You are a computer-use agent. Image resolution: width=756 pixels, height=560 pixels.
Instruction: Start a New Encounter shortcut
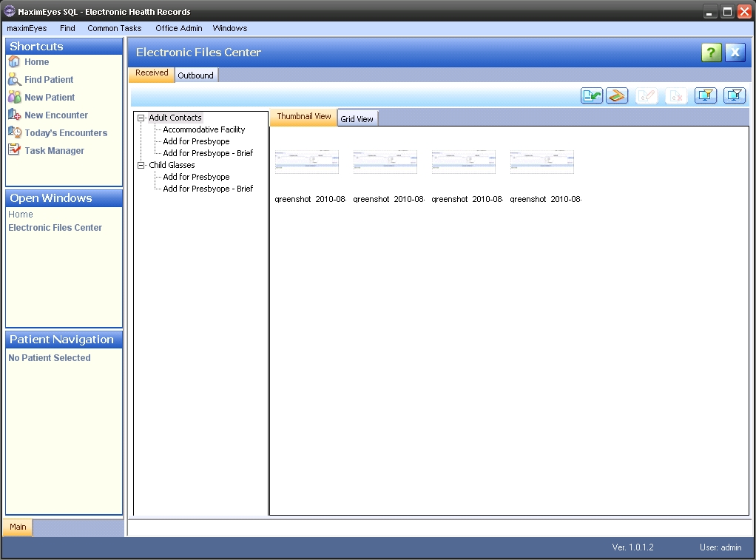56,115
